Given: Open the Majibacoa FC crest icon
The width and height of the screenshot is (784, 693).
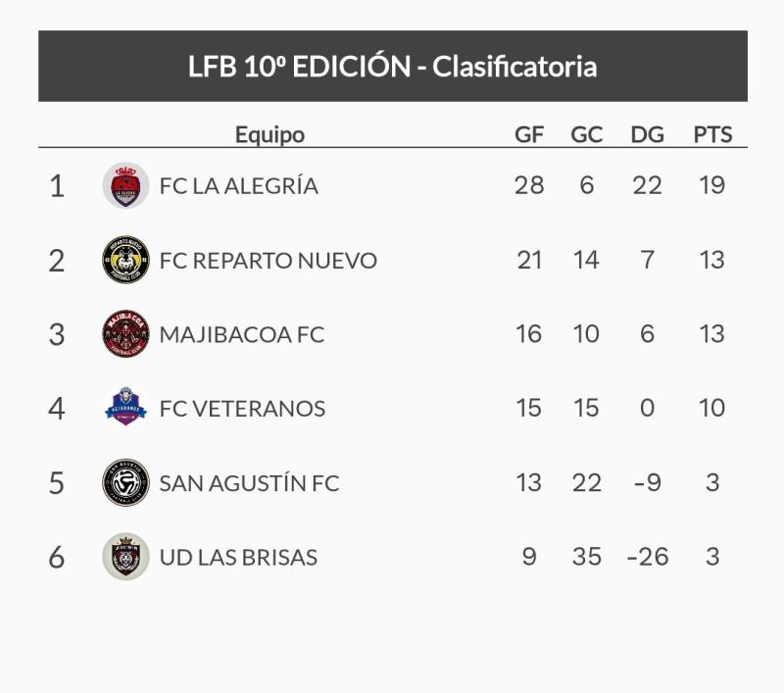Looking at the screenshot, I should click(125, 334).
